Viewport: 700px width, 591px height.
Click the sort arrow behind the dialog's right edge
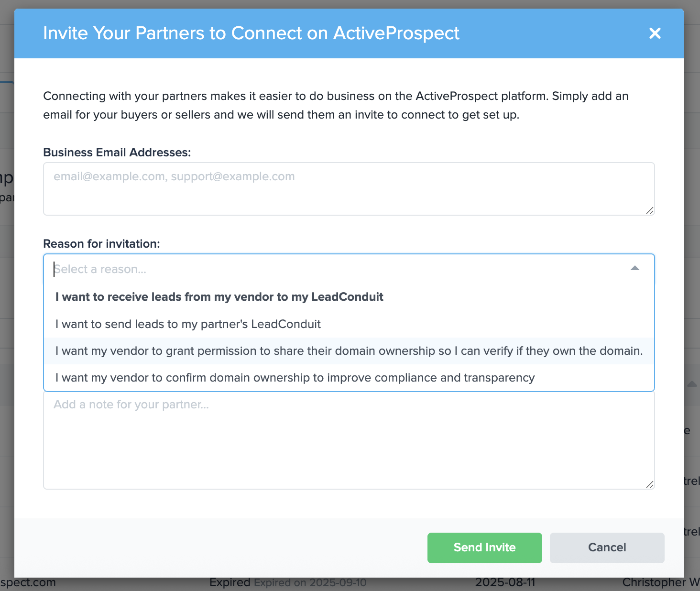[x=692, y=384]
